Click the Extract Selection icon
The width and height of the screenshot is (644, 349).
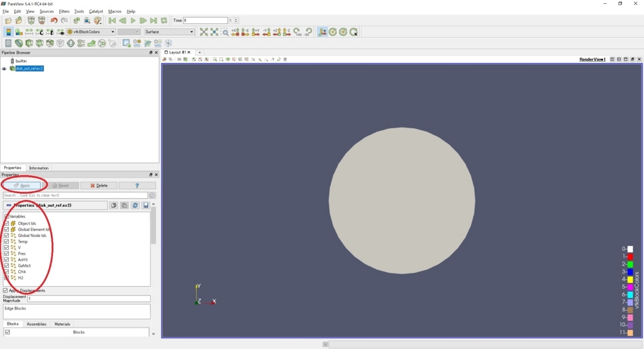(x=126, y=43)
